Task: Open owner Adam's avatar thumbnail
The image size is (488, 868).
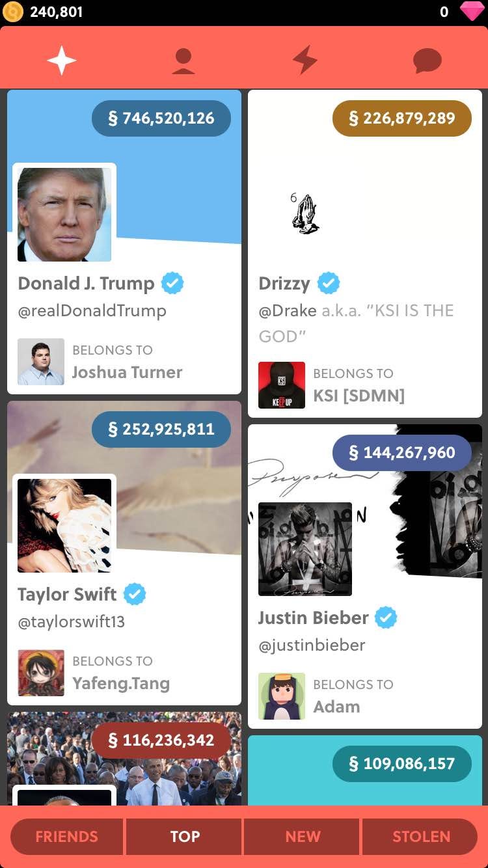Action: [282, 696]
